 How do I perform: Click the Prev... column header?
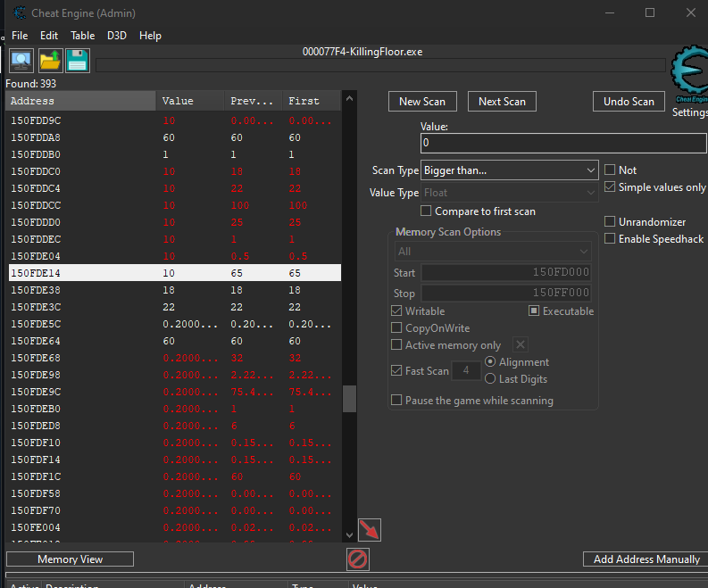[x=254, y=101]
